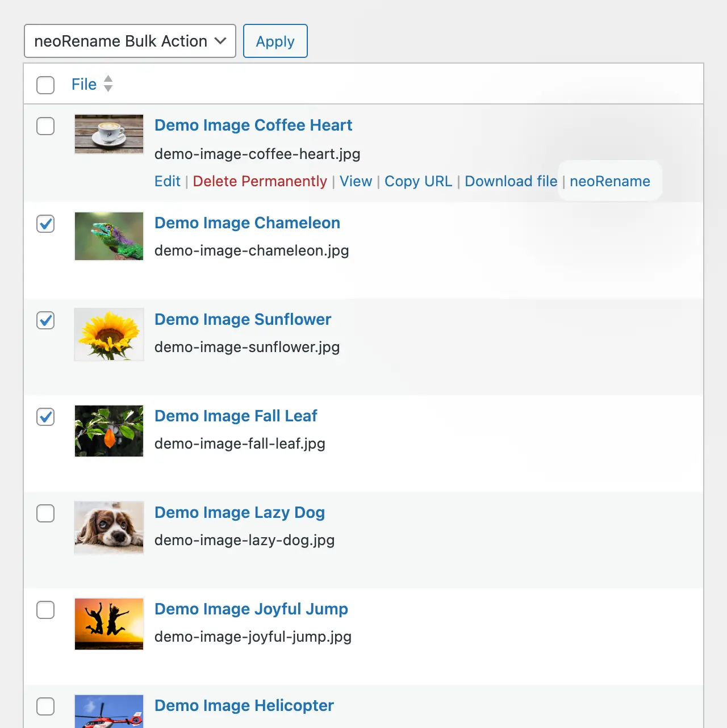The image size is (727, 728).
Task: Click the Apply button
Action: coord(275,41)
